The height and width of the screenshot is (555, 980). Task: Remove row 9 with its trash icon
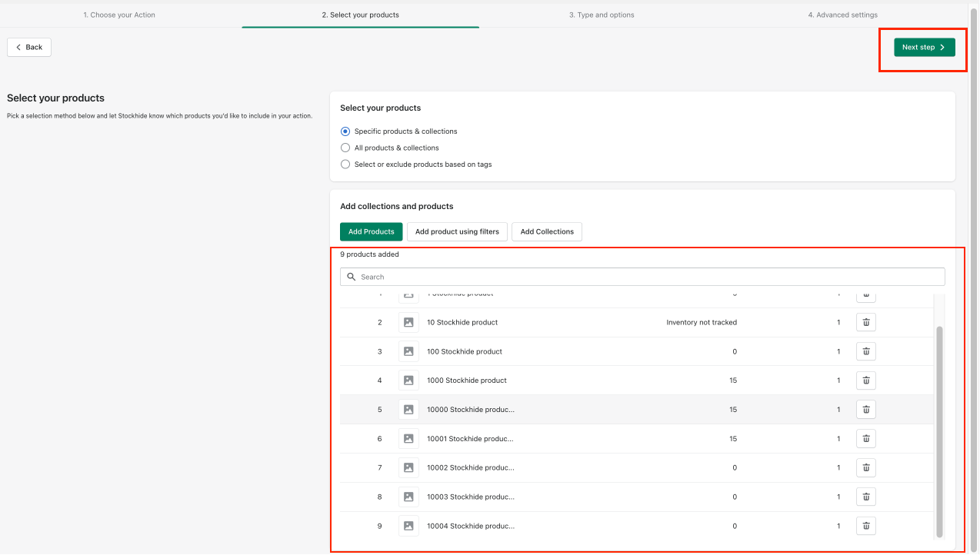pos(865,526)
